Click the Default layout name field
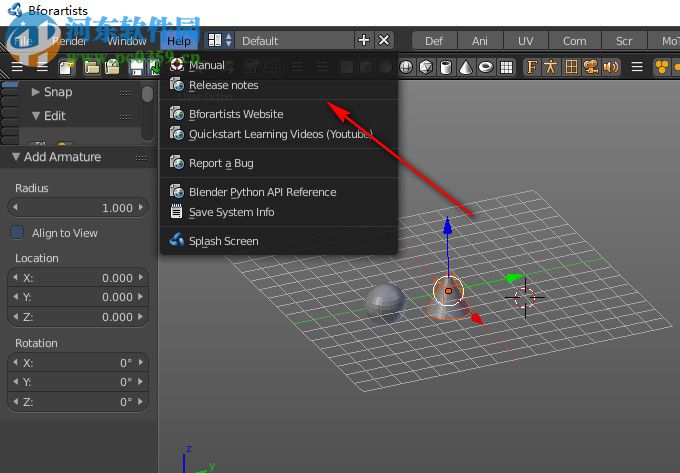 294,41
